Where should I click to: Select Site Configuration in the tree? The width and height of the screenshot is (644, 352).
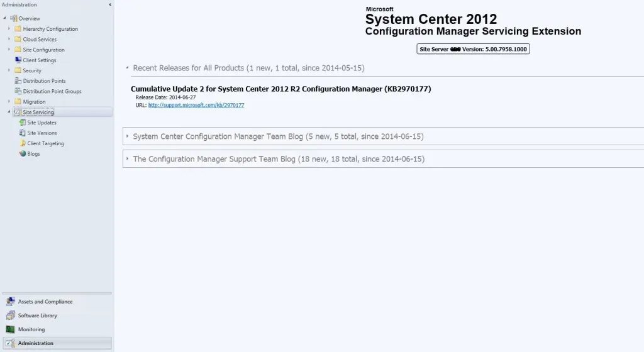43,50
